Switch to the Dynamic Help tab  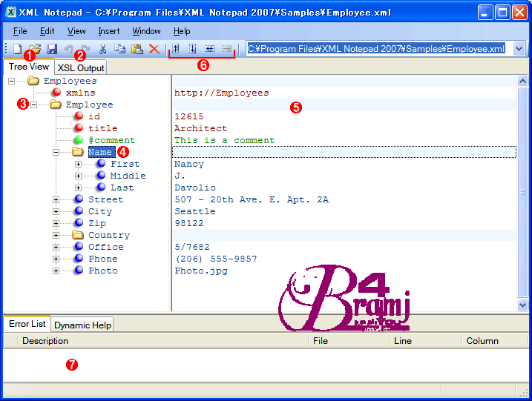[82, 325]
